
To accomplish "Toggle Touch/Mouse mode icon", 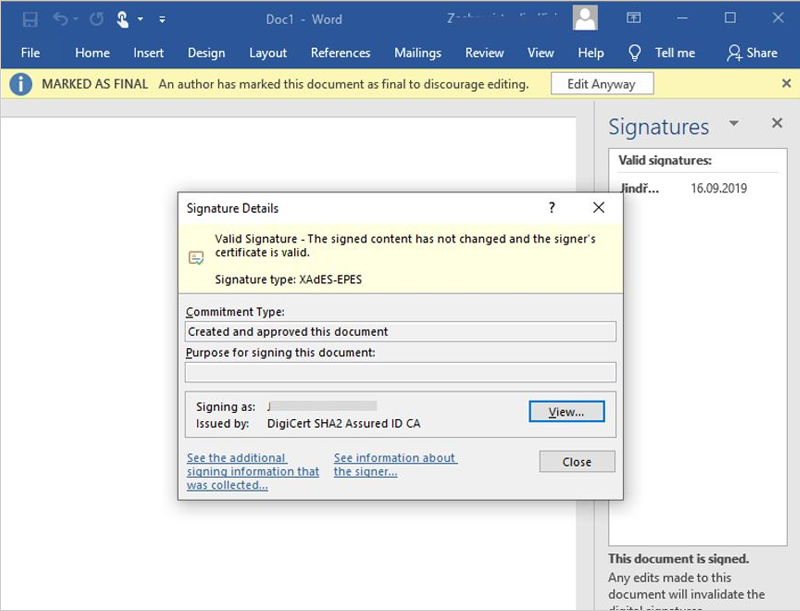I will (122, 19).
